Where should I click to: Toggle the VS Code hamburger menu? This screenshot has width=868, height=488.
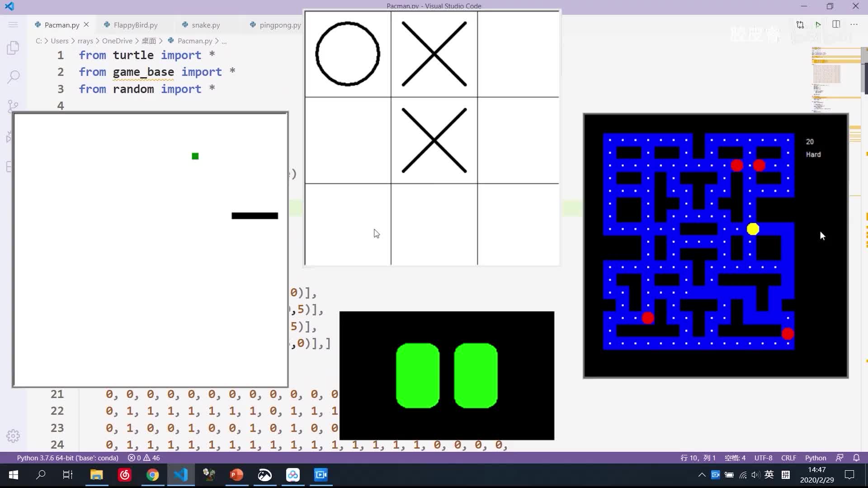pos(13,24)
